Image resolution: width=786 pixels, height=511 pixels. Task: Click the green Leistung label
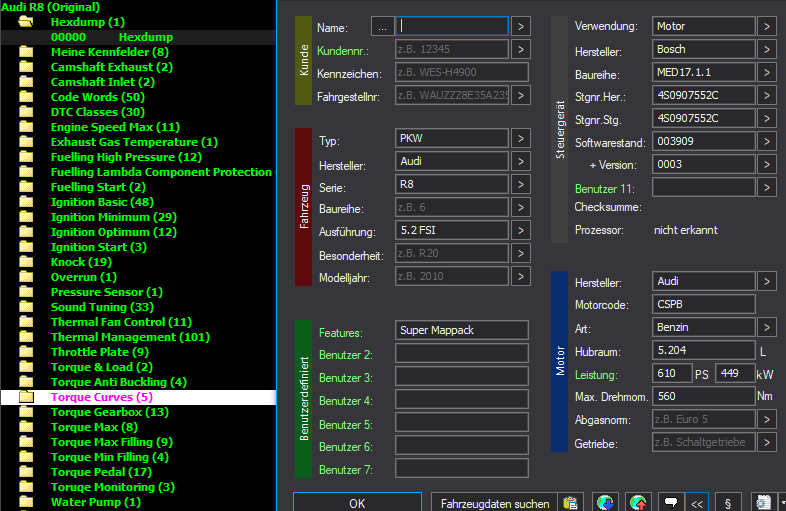pyautogui.click(x=596, y=375)
